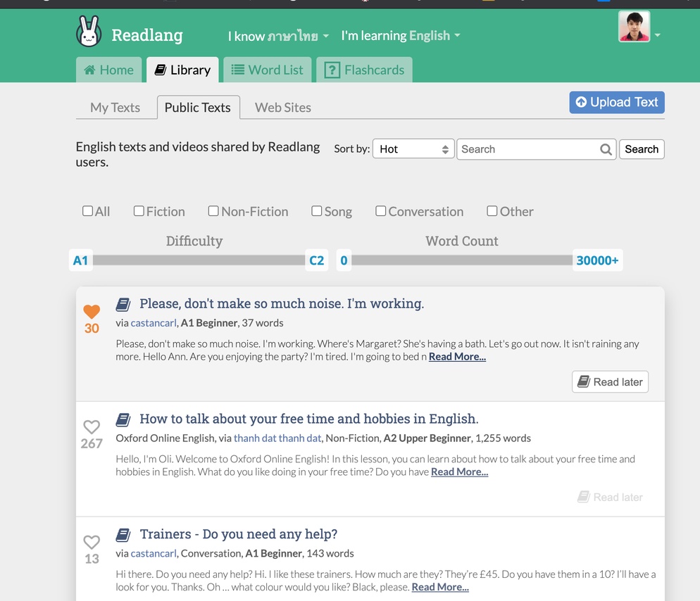
Task: Like the Trainers text with 13 hearts
Action: point(92,542)
